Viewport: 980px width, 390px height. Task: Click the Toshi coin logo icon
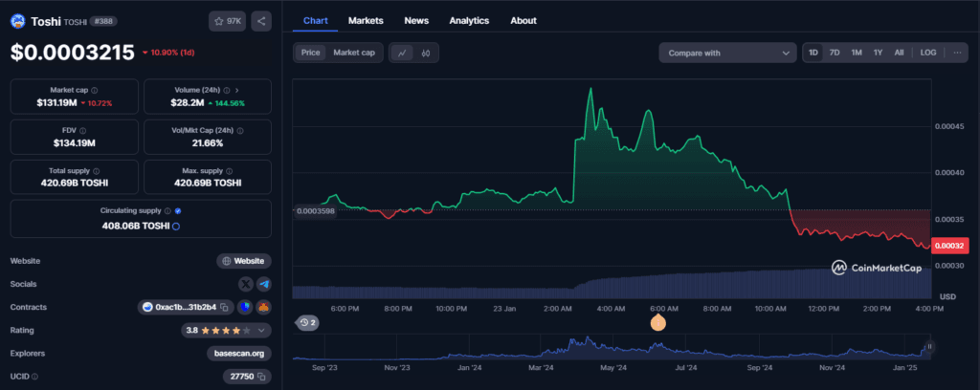tap(17, 21)
